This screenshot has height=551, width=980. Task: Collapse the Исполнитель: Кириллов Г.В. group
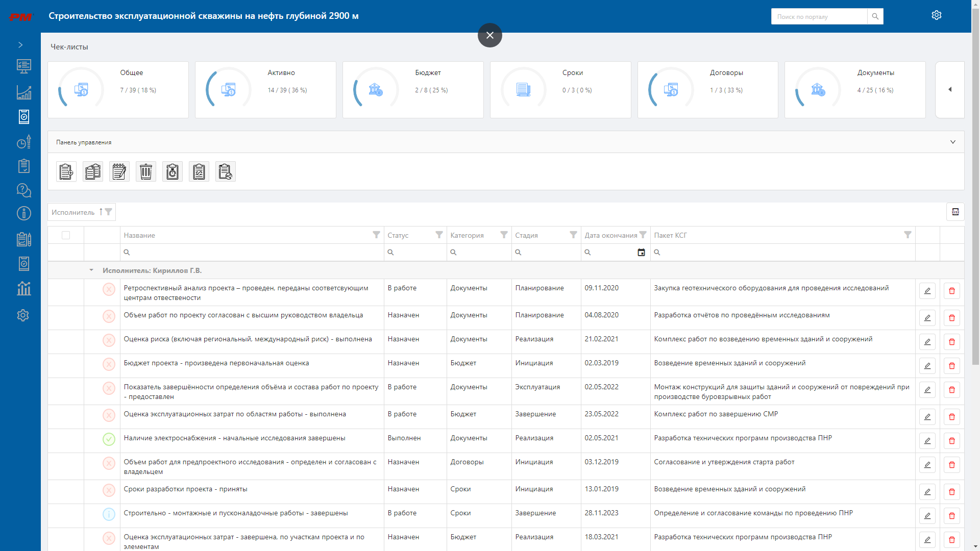click(91, 270)
